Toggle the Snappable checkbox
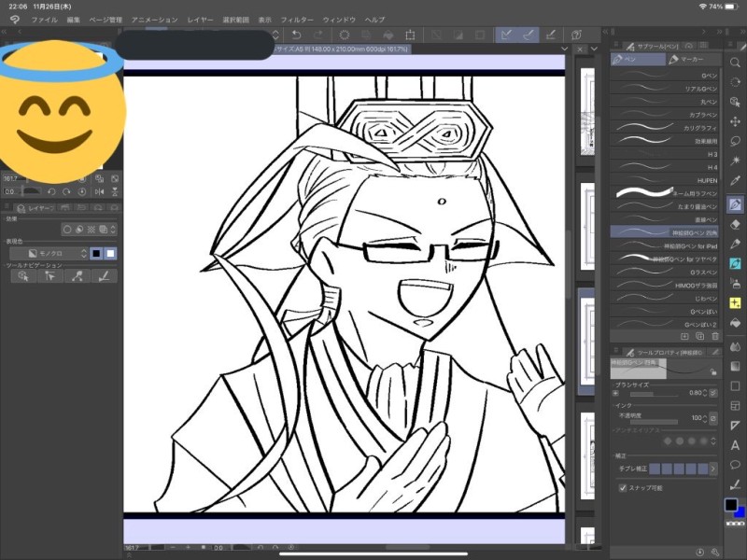Screen dimensions: 747x560 (x=623, y=487)
